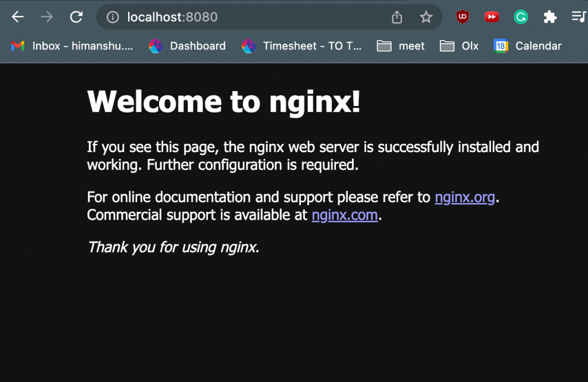This screenshot has height=382, width=588.
Task: Open the browser Extensions puzzle icon
Action: 550,17
